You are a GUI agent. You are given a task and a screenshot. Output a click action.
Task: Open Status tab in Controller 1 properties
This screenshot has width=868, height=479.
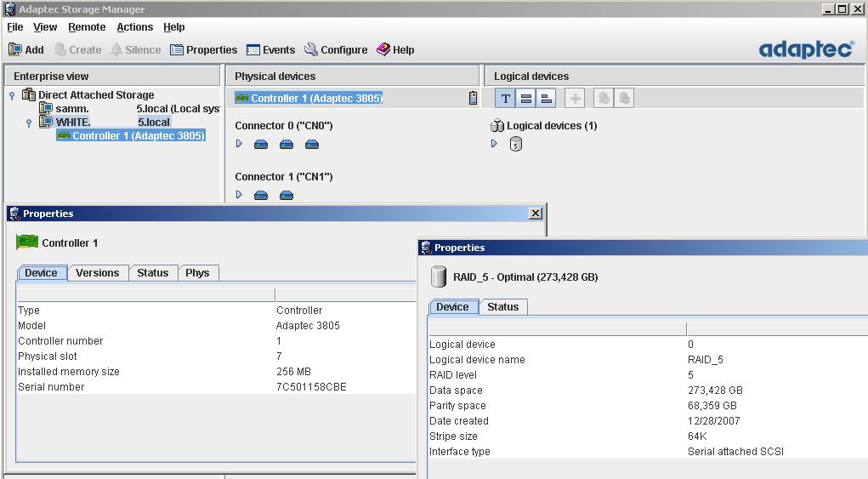click(x=153, y=273)
